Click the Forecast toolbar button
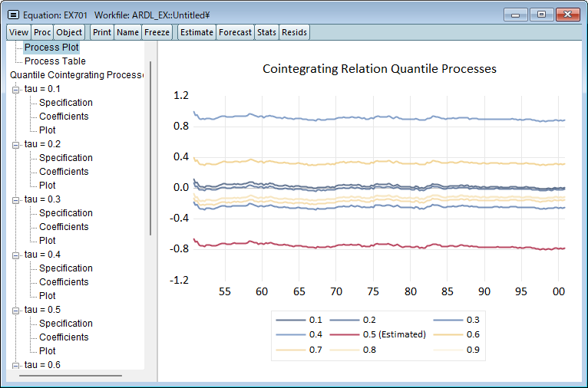This screenshot has height=388, width=588. pyautogui.click(x=235, y=32)
